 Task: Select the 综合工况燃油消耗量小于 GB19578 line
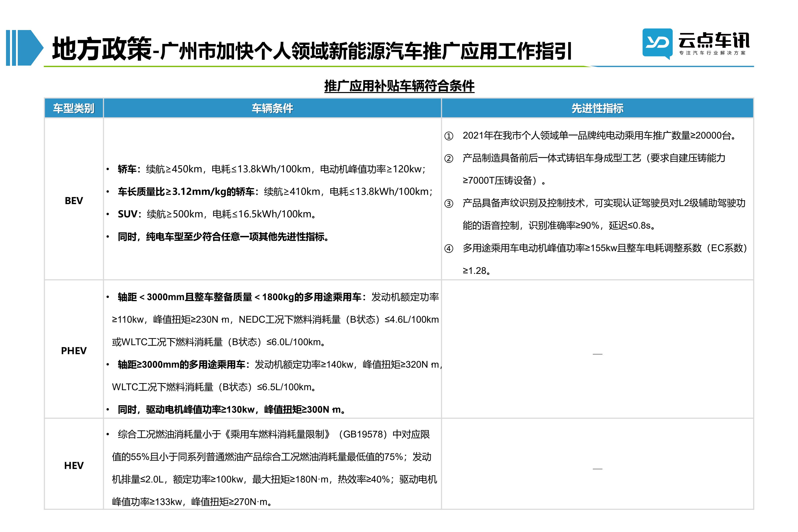[x=268, y=435]
